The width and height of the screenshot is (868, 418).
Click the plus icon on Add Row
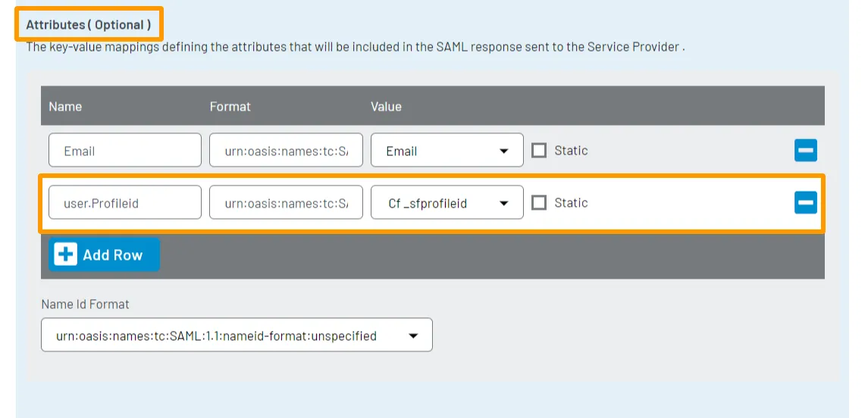point(66,254)
